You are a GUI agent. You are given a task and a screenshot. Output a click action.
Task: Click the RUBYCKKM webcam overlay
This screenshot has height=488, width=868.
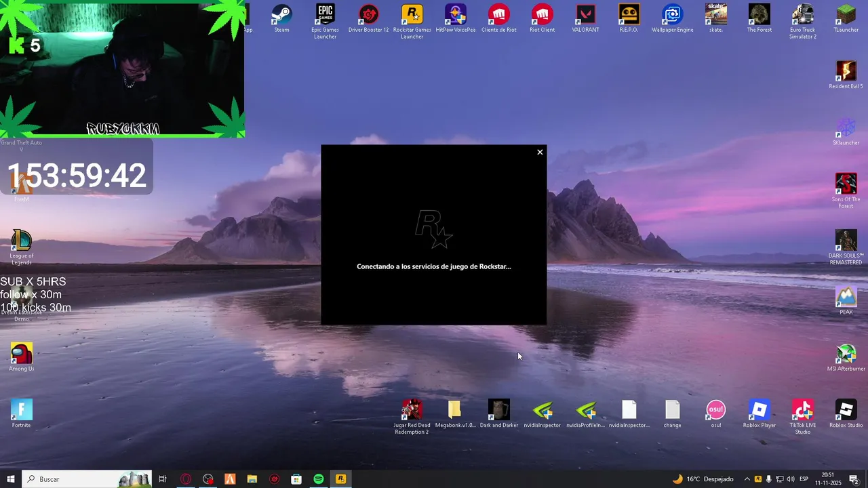pyautogui.click(x=122, y=69)
